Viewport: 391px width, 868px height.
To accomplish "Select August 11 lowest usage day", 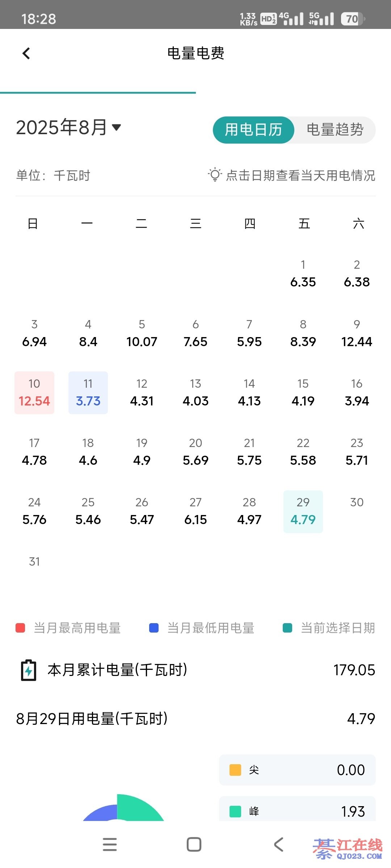I will pyautogui.click(x=88, y=393).
